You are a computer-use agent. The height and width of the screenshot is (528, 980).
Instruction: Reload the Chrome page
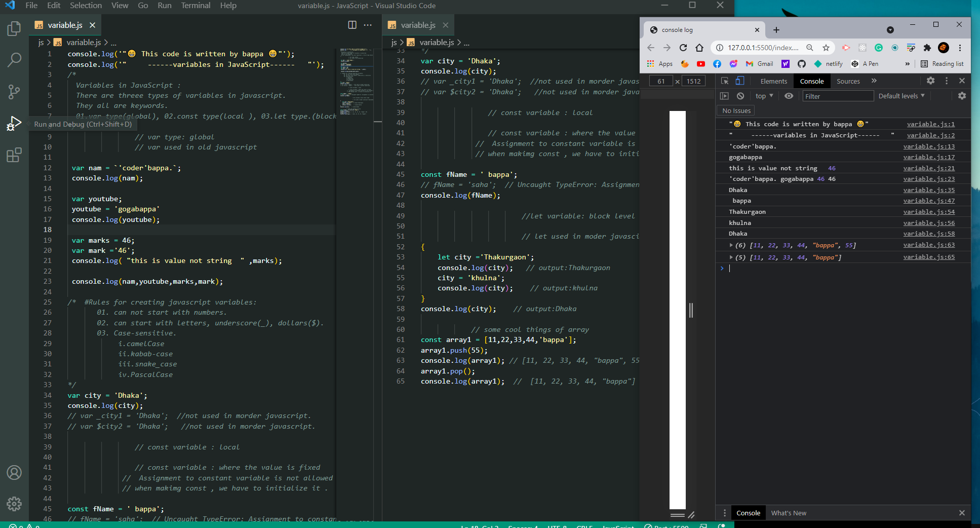683,48
